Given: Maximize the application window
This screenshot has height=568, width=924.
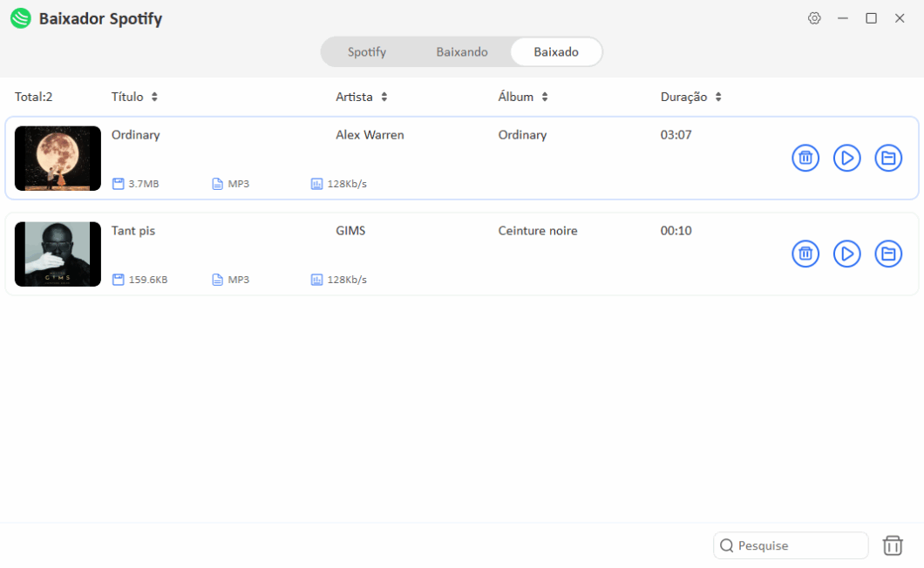Looking at the screenshot, I should click(x=871, y=18).
